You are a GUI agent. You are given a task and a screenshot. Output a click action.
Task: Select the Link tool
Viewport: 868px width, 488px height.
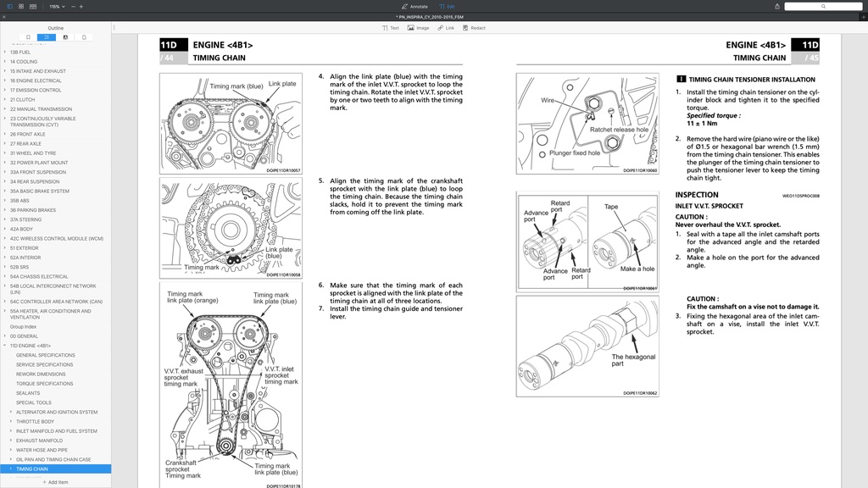(x=445, y=27)
